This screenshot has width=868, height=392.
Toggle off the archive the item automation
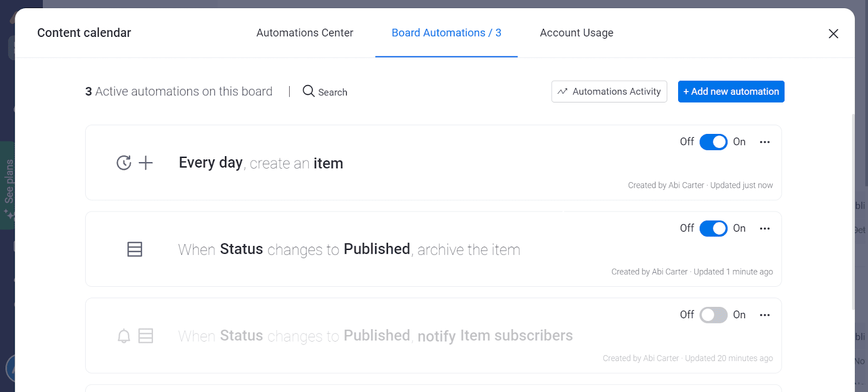tap(713, 229)
